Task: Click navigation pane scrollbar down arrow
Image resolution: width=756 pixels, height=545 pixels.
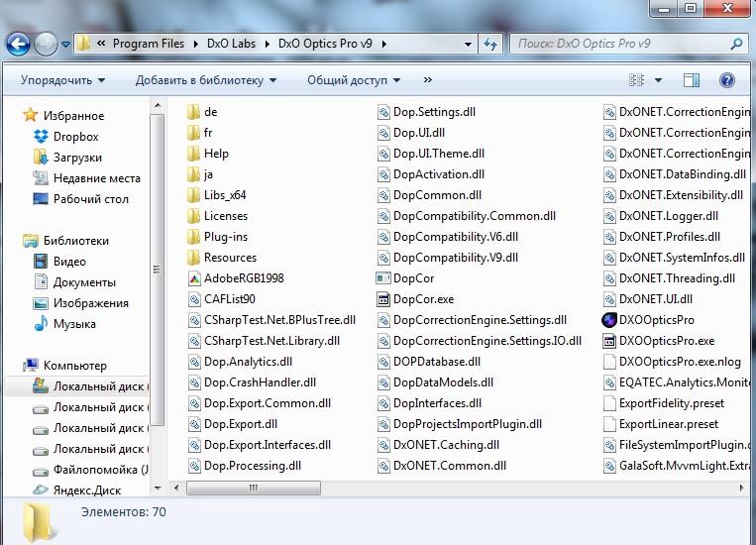Action: pyautogui.click(x=158, y=489)
